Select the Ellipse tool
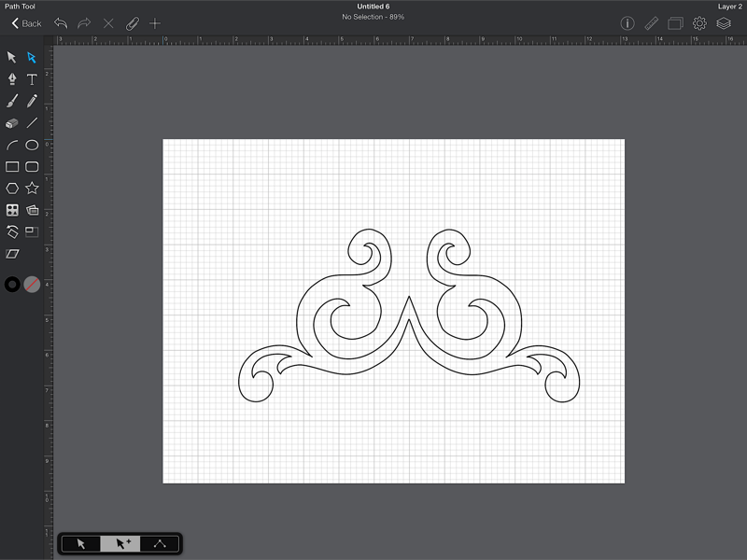 [x=32, y=145]
